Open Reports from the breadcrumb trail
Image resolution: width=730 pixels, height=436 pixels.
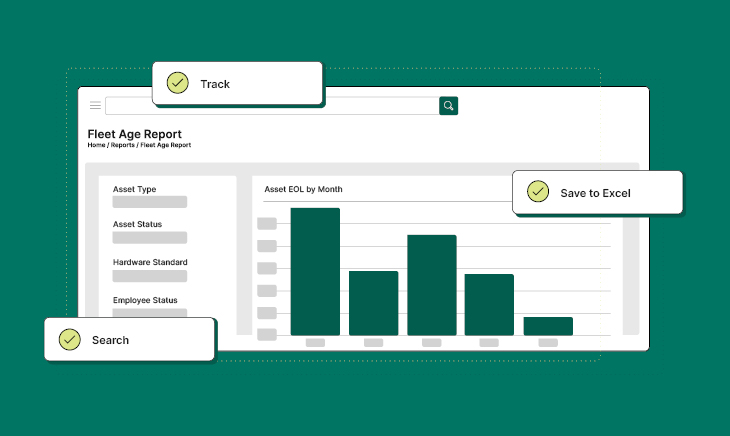(122, 146)
